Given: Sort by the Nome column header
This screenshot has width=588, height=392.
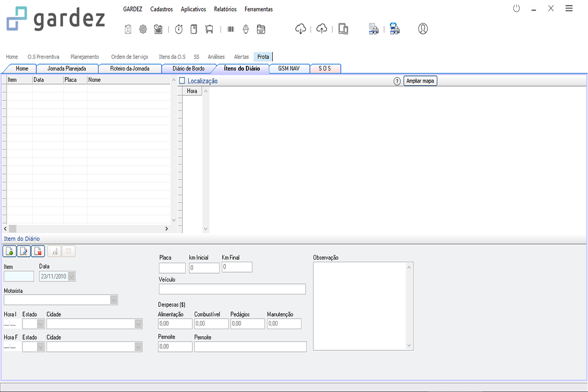Looking at the screenshot, I should point(129,80).
